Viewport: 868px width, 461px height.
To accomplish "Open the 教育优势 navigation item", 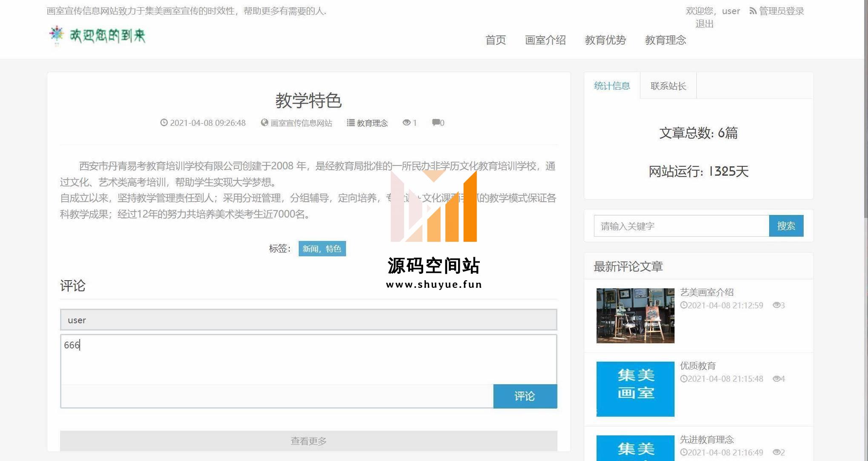I will tap(605, 40).
